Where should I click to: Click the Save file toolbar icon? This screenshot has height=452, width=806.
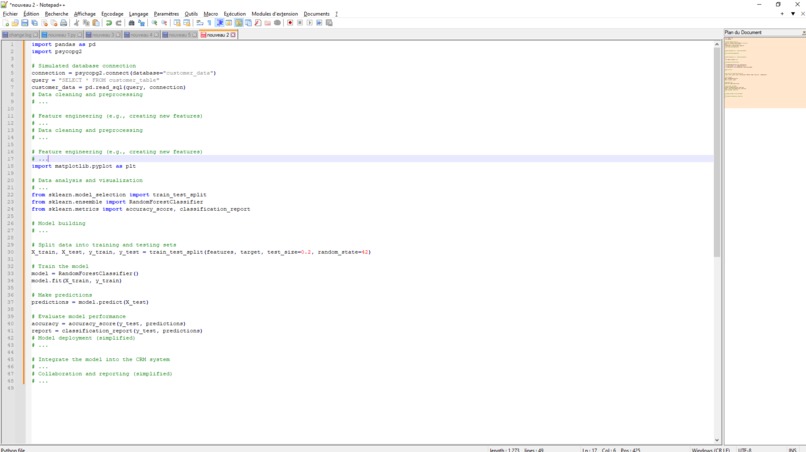[x=25, y=23]
